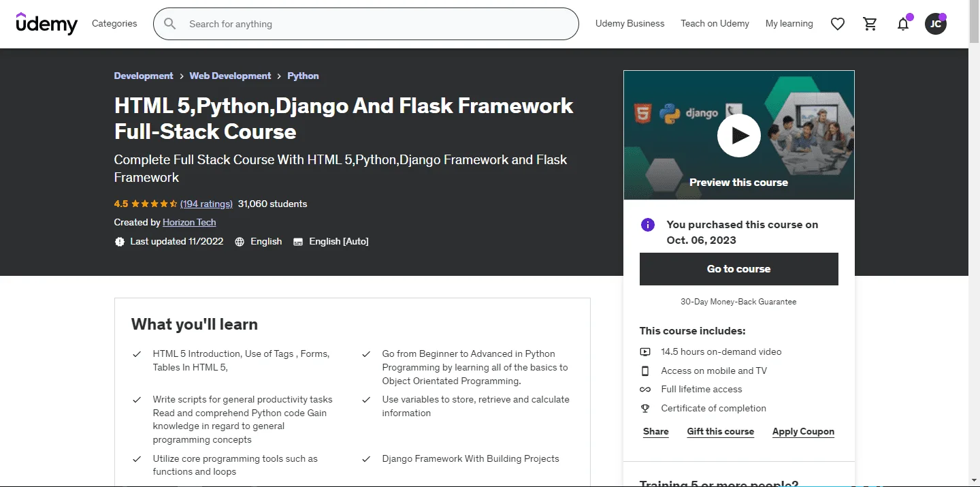Click the star rating icons
Screen dimensions: 980x487
(154, 204)
